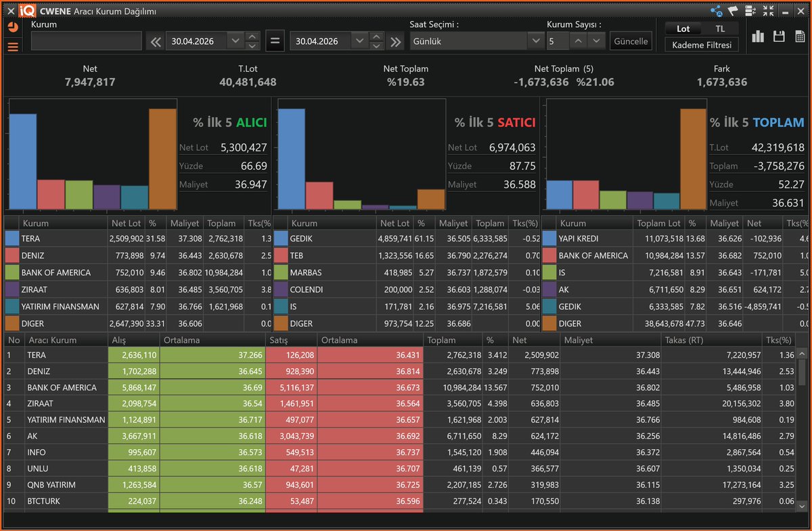The height and width of the screenshot is (531, 812).
Task: Click TEB in the sellers table
Action: (x=297, y=256)
